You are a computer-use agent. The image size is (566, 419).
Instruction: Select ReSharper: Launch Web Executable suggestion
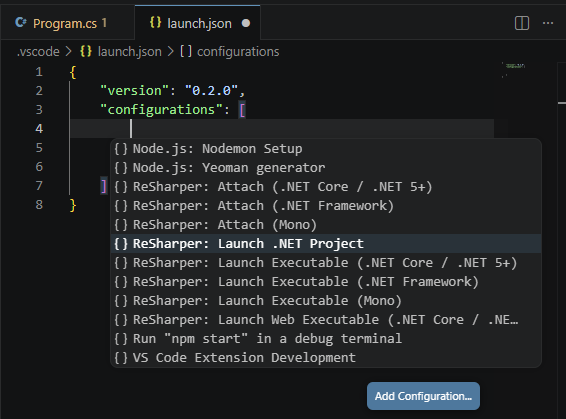326,320
